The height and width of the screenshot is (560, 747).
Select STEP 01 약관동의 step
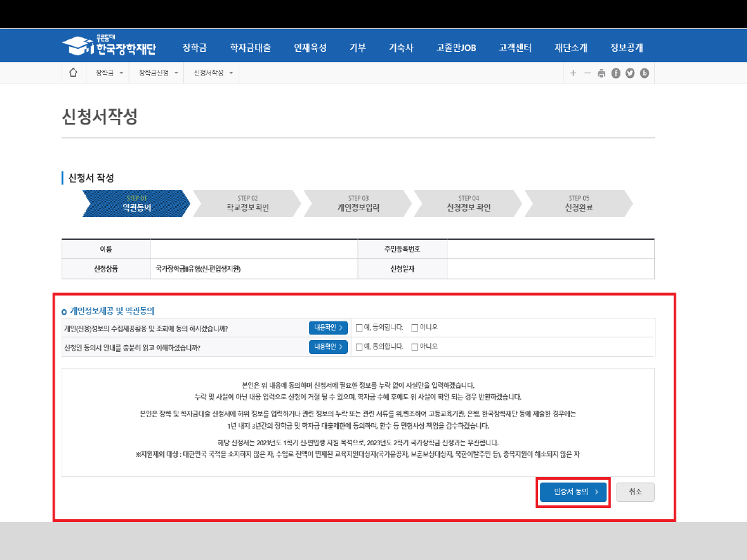[x=137, y=203]
